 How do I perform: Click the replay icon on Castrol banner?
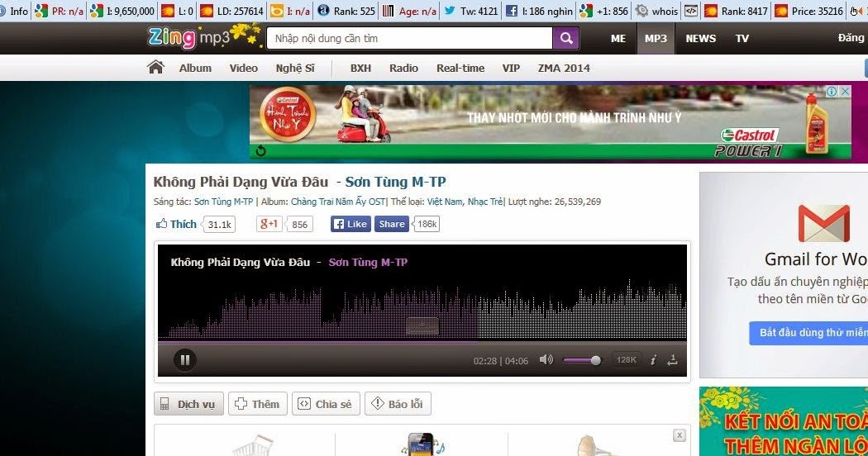(x=260, y=150)
